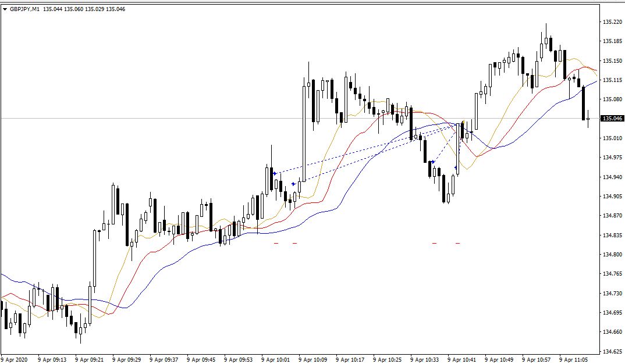This screenshot has height=364, width=625.
Task: Click the 135.185 price axis label
Action: [613, 41]
